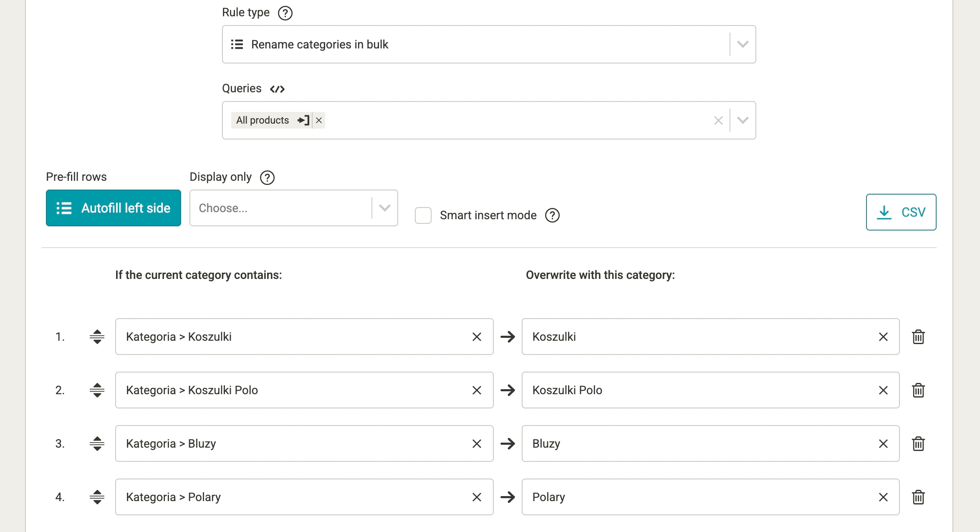Delete row 2 with trash icon

918,390
